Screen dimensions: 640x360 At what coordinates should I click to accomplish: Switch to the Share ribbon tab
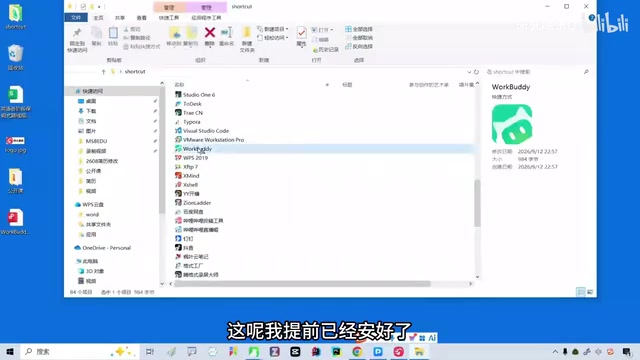point(120,18)
